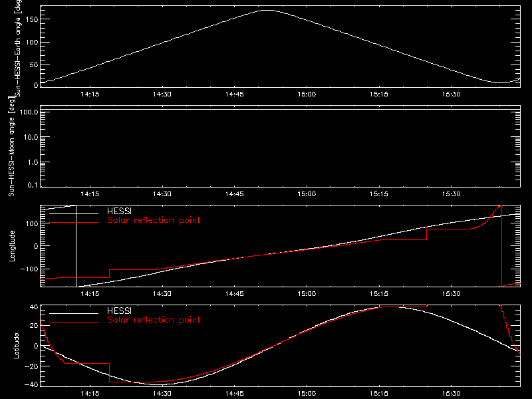Select 15:15 label under Earth angle plot
This screenshot has width=532, height=399.
(379, 94)
